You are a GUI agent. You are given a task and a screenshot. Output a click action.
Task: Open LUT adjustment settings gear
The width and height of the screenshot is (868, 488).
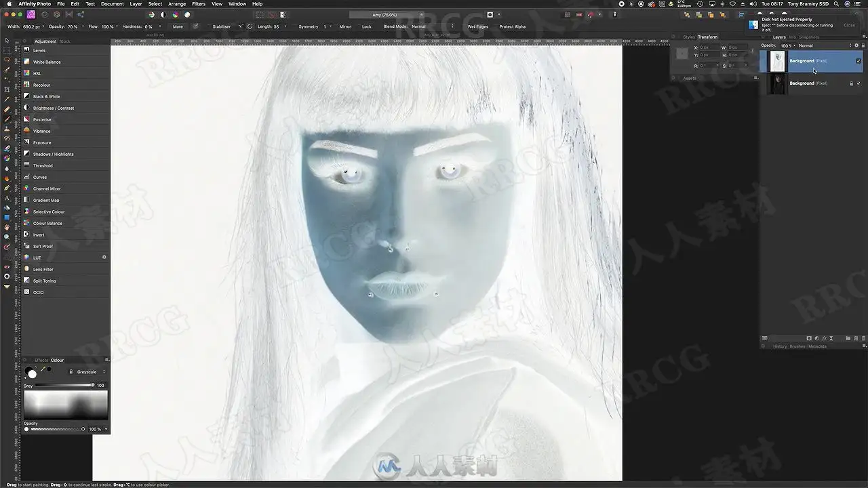click(x=104, y=258)
